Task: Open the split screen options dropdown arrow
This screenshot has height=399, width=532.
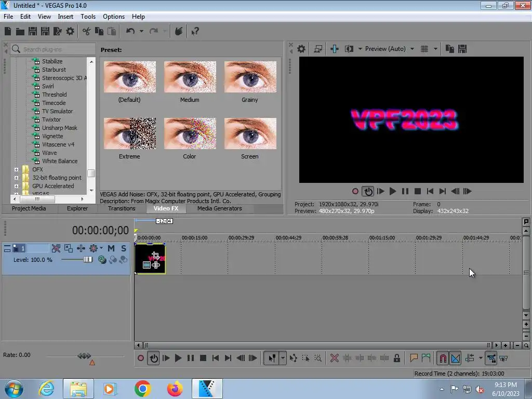Action: point(360,49)
